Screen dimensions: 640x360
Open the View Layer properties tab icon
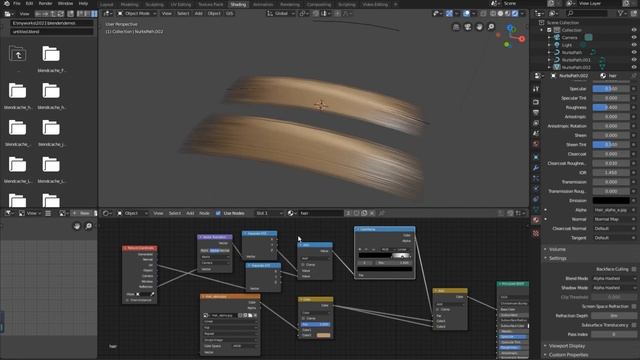(536, 123)
